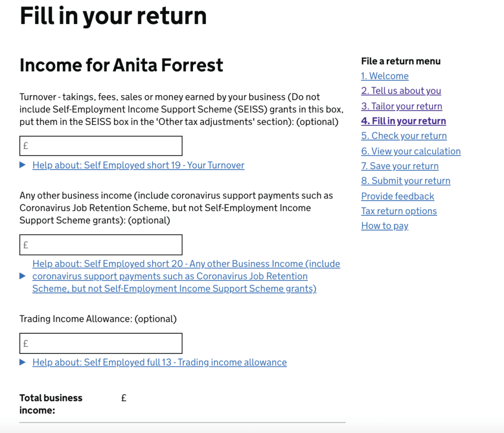Open Help about Self Employed short 19 link
504x433 pixels.
pyautogui.click(x=138, y=165)
